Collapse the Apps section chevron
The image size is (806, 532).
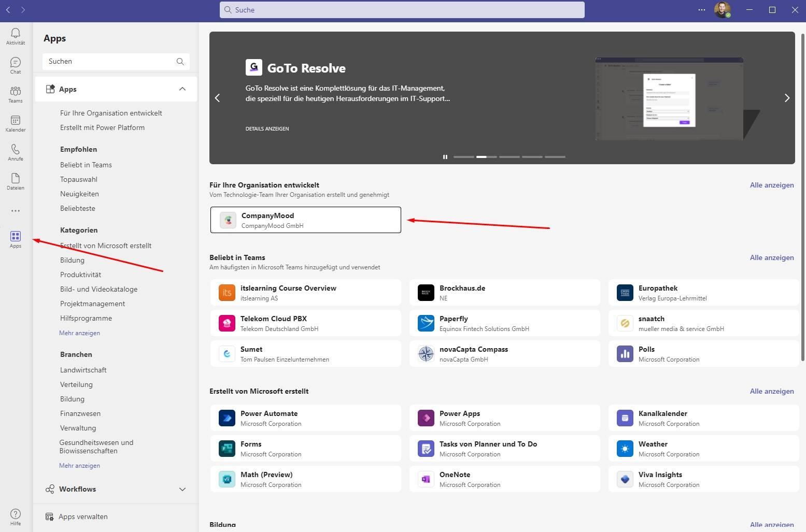tap(182, 89)
